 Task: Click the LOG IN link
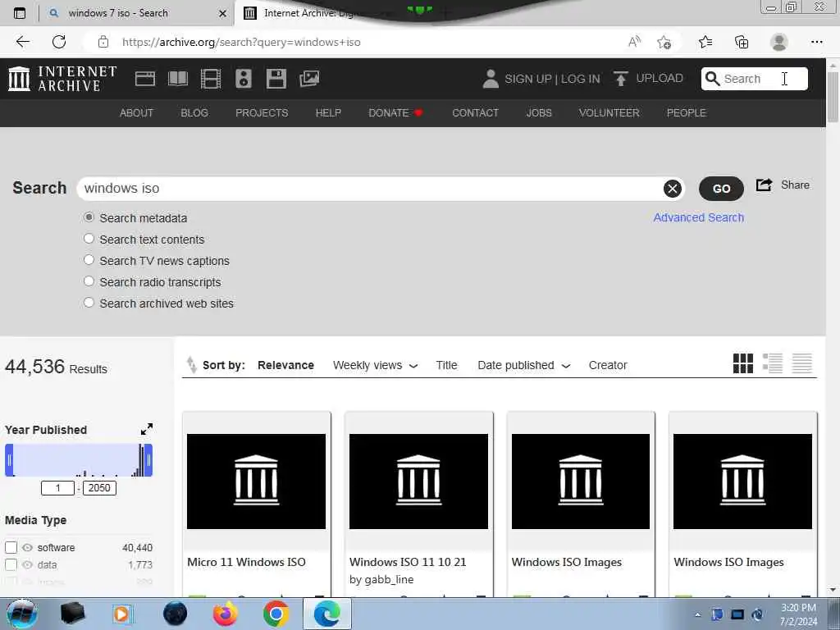[581, 79]
